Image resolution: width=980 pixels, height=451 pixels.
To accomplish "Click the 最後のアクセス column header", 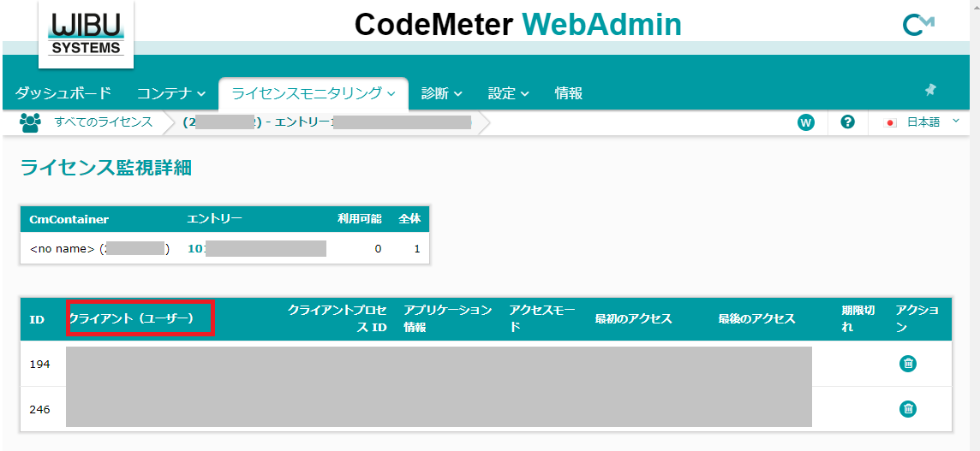I will [757, 318].
